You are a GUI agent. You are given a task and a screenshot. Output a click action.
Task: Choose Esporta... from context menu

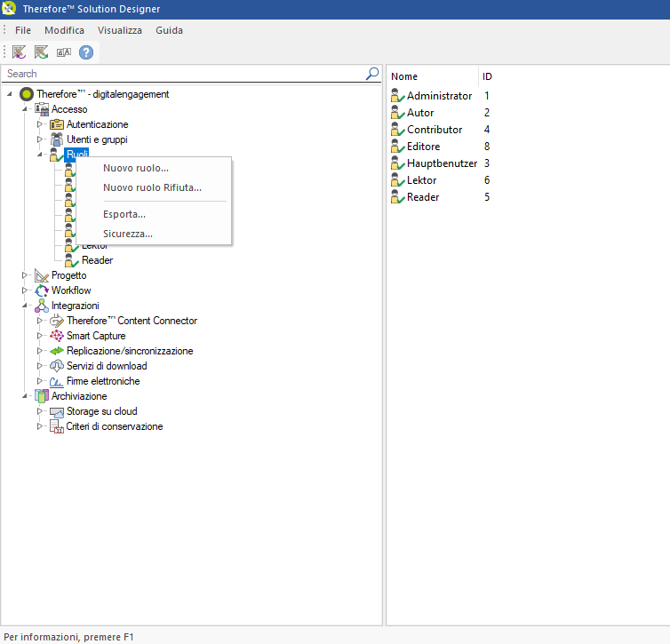154,214
